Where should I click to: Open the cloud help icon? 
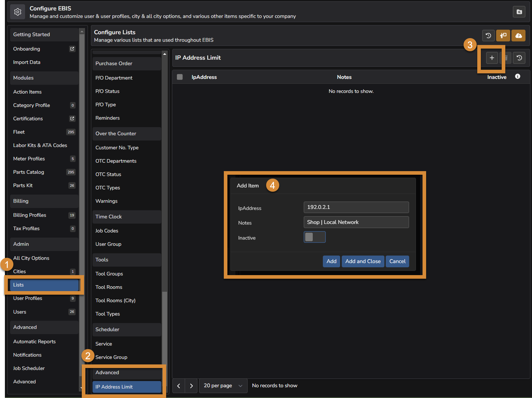click(x=518, y=36)
